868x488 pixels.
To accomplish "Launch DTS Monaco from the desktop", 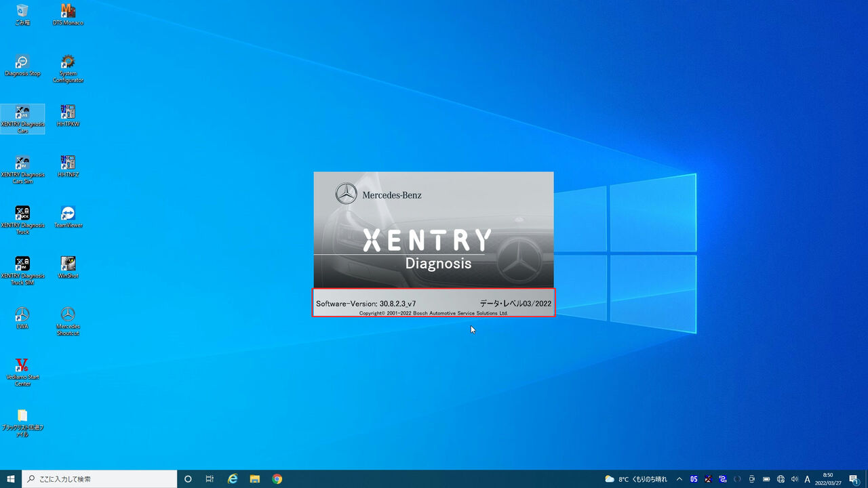I will pyautogui.click(x=68, y=14).
